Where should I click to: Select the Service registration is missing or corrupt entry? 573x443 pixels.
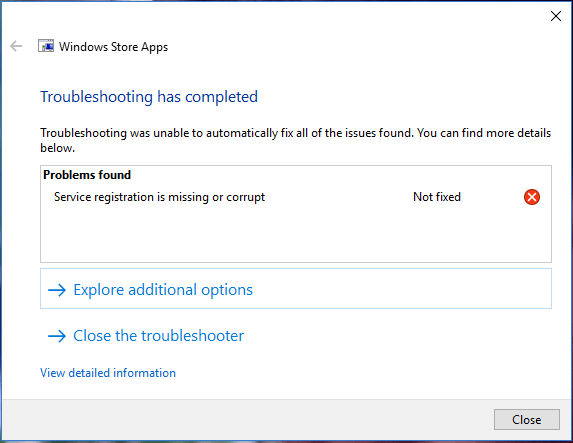pos(159,197)
